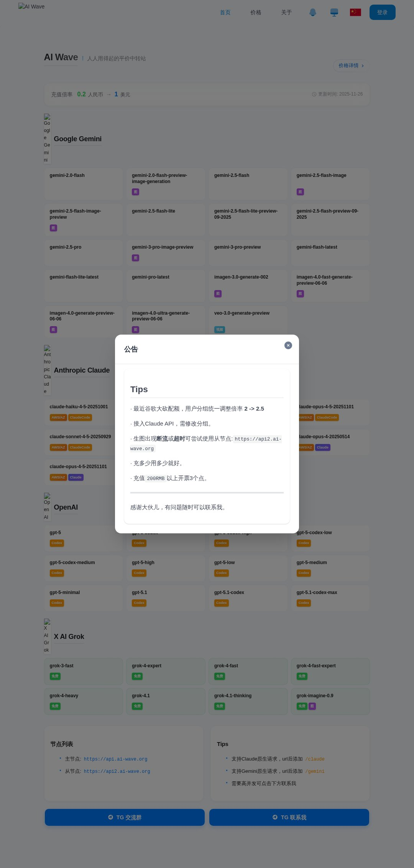Screen dimensions: 414x868
Task: Select the gpt-5-minimal model card
Action: click(x=84, y=598)
